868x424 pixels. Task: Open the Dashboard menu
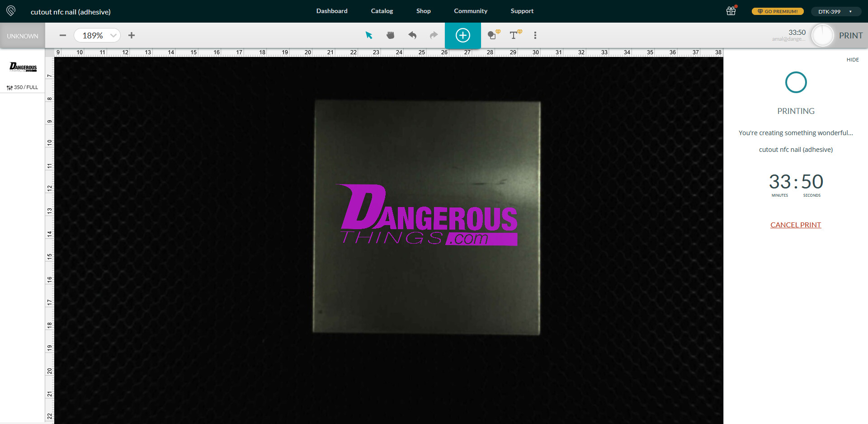click(332, 11)
